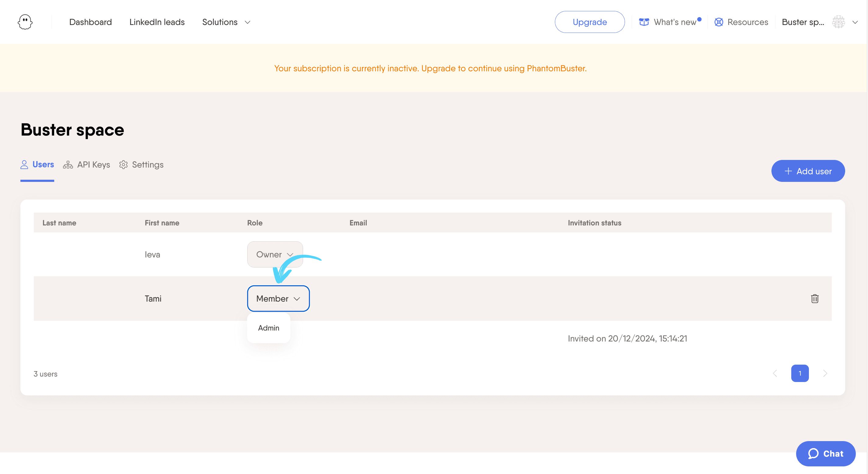
Task: Click the Last name column header
Action: tap(59, 223)
